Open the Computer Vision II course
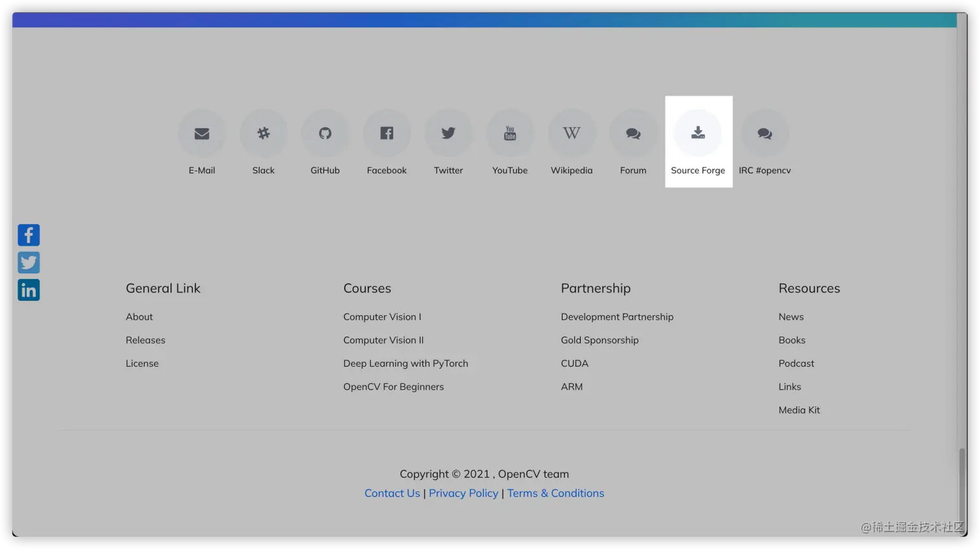980x549 pixels. coord(383,340)
